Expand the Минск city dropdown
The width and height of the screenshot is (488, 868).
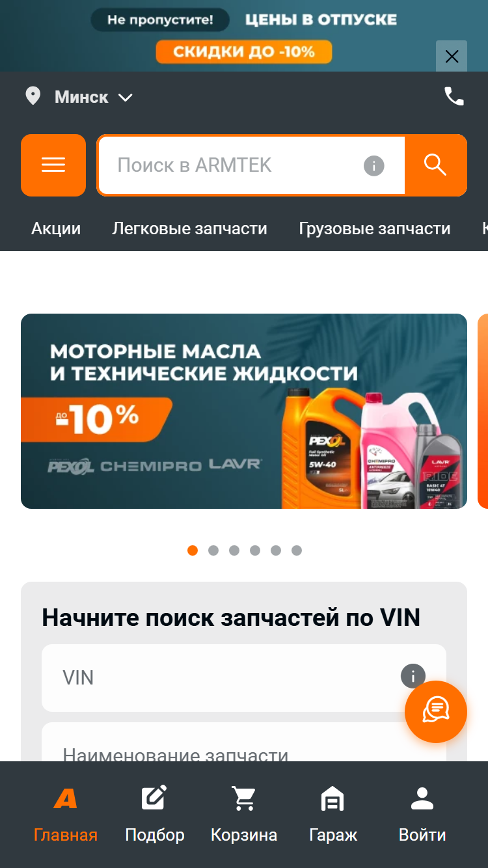[x=94, y=98]
